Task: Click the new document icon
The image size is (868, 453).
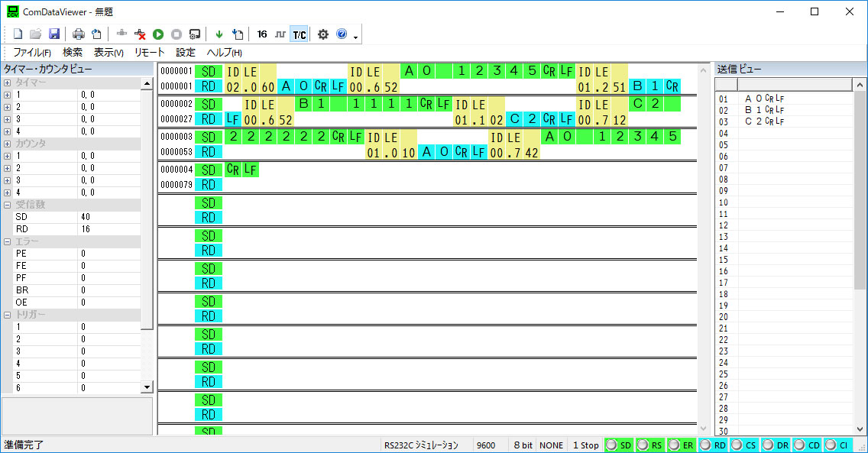Action: tap(18, 34)
